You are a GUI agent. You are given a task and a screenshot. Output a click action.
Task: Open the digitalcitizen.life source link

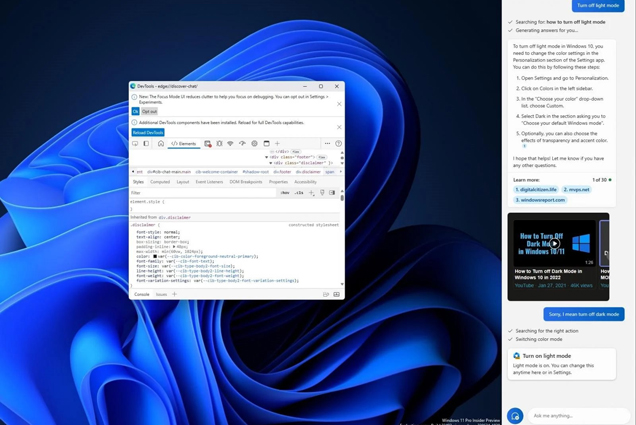535,189
